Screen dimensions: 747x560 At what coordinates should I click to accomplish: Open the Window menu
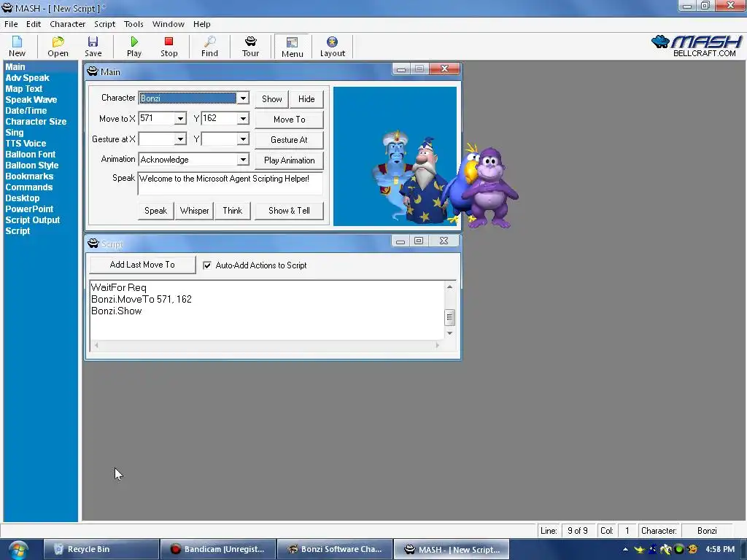tap(169, 24)
